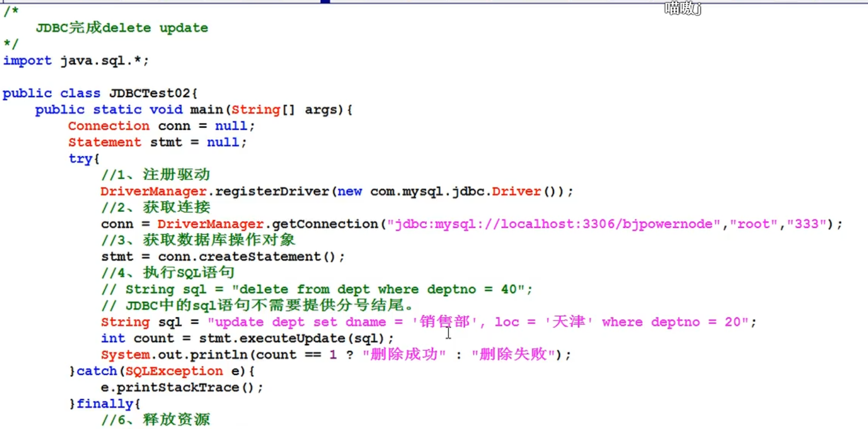Click the 'registerDriver' method call
The width and height of the screenshot is (868, 429).
271,191
